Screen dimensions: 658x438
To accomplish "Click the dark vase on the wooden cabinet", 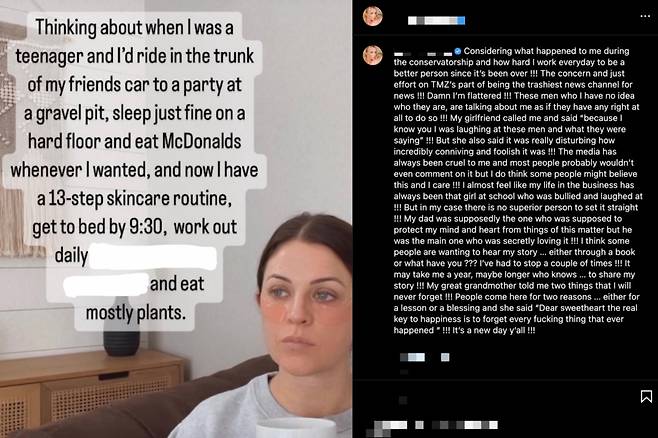I will point(121,331).
